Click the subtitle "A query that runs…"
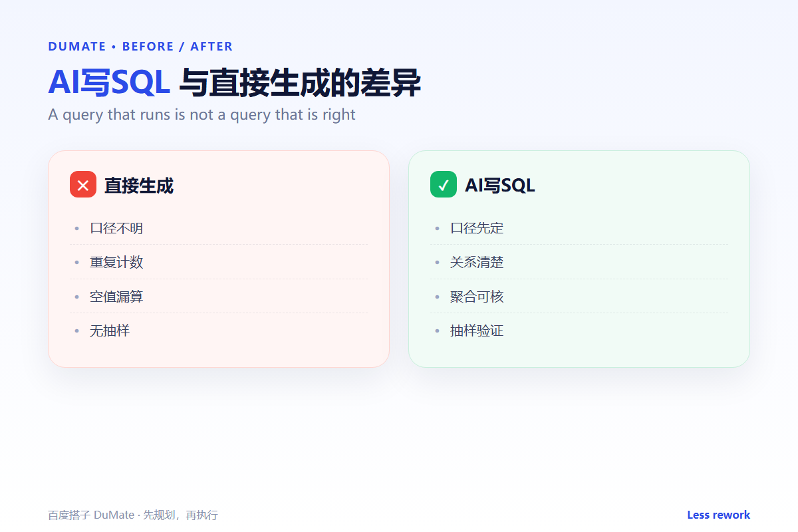The width and height of the screenshot is (798, 532). tap(201, 114)
